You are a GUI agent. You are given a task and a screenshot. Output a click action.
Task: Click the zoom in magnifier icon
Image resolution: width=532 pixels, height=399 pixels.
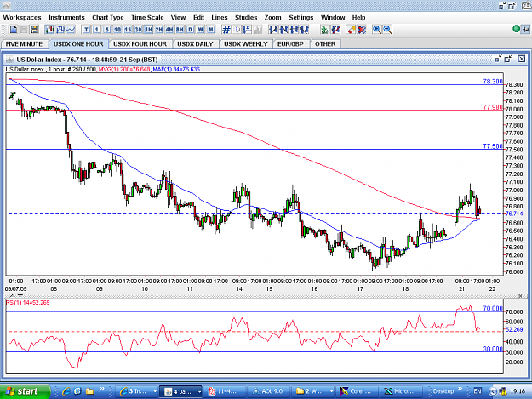[376, 30]
